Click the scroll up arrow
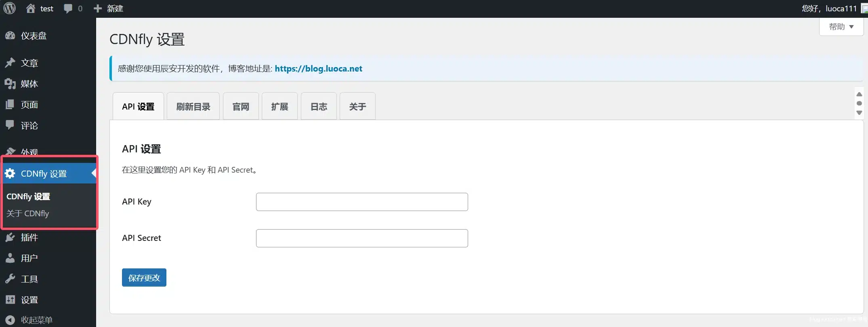The width and height of the screenshot is (868, 327). point(859,94)
